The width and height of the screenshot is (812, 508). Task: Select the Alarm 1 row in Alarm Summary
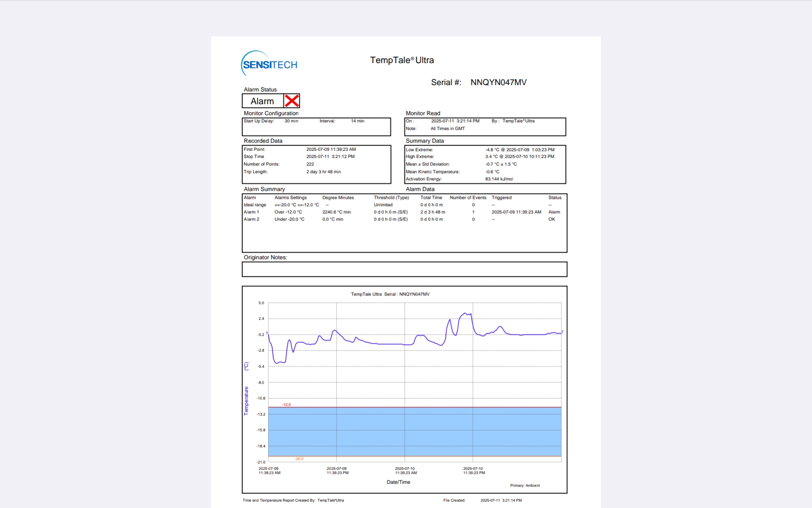[251, 212]
